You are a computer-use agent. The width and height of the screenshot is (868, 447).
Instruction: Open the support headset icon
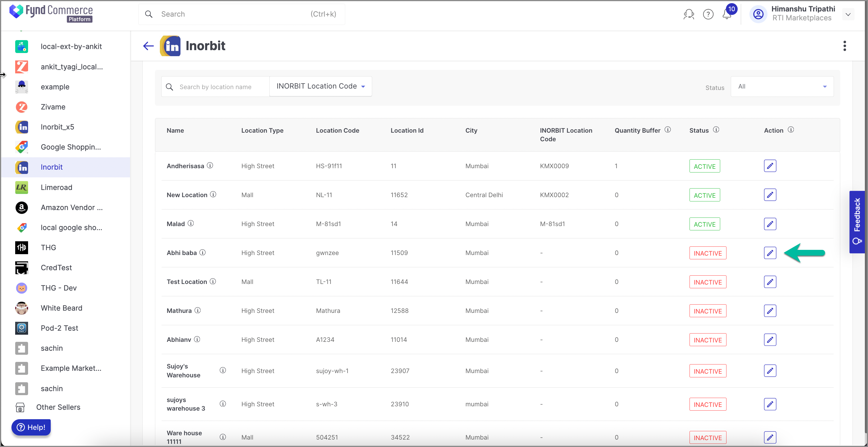(688, 14)
